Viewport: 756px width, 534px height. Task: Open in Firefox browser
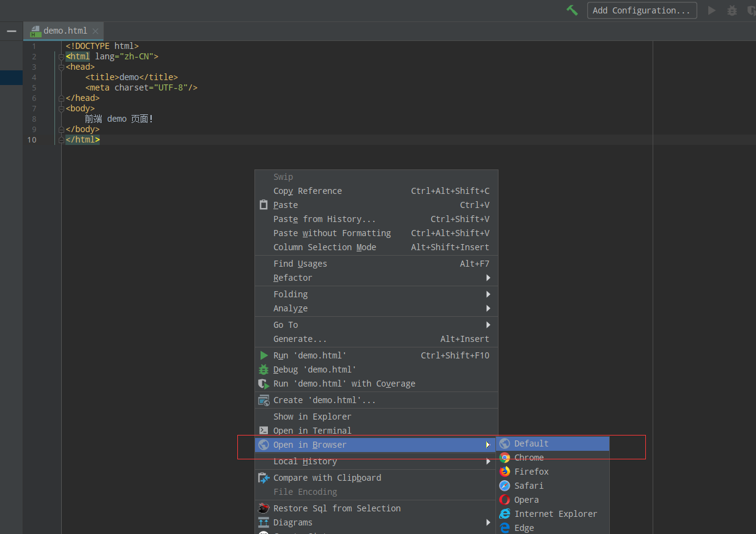point(553,472)
